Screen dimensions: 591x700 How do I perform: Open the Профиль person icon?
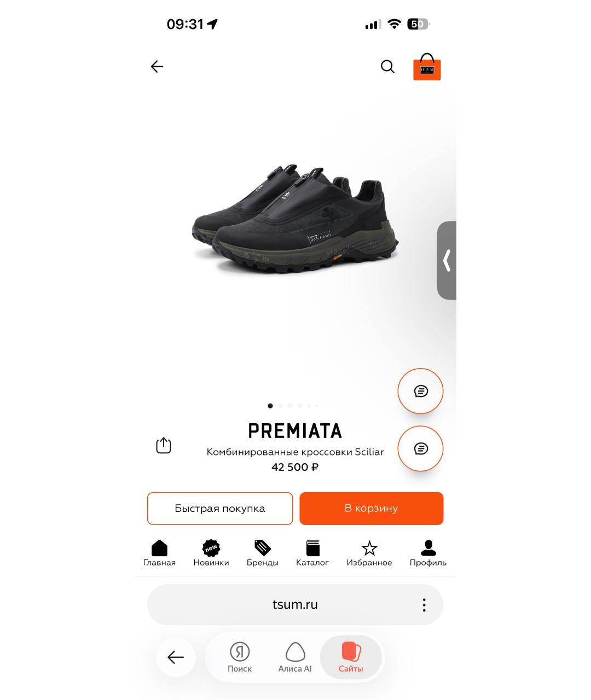[x=428, y=548]
